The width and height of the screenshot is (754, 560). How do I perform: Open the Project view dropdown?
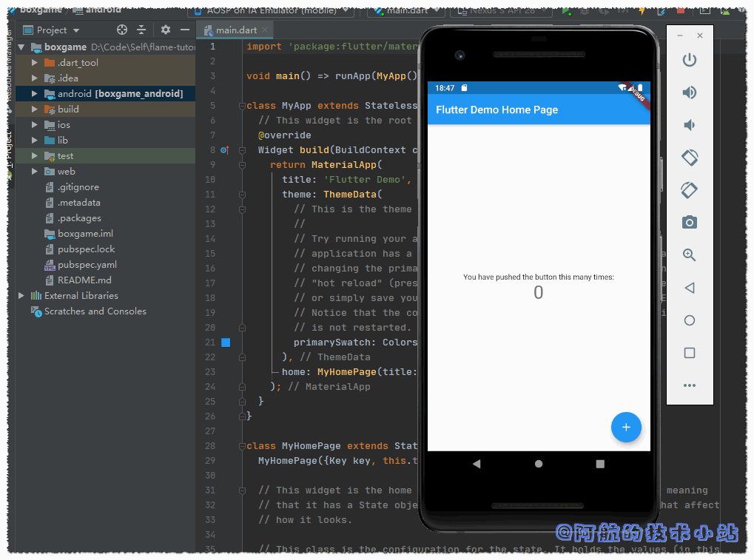pos(51,30)
